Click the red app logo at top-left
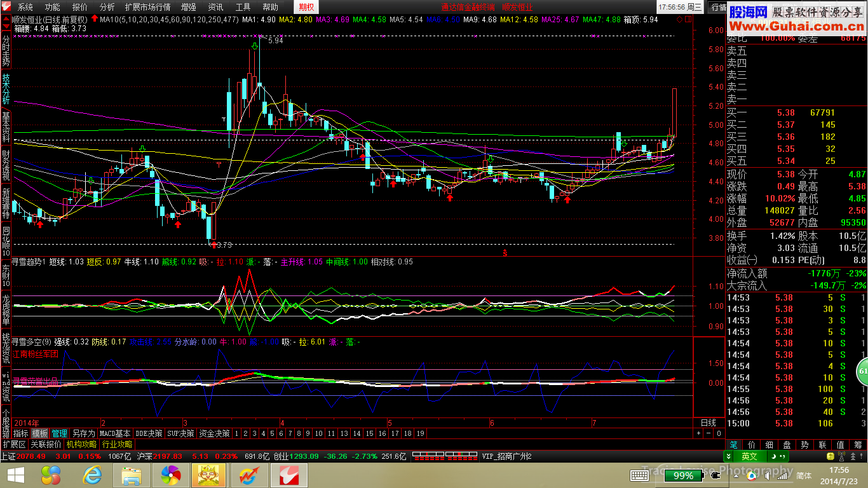The width and height of the screenshot is (868, 488). click(7, 7)
